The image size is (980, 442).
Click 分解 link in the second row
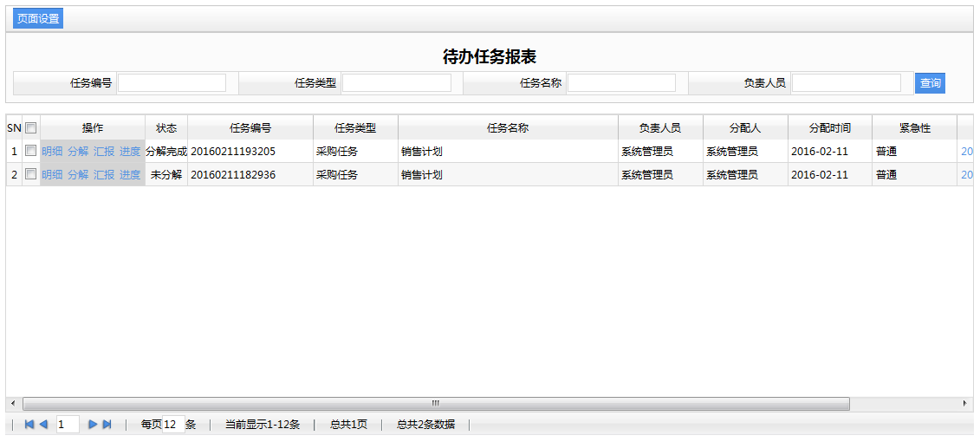[x=78, y=174]
